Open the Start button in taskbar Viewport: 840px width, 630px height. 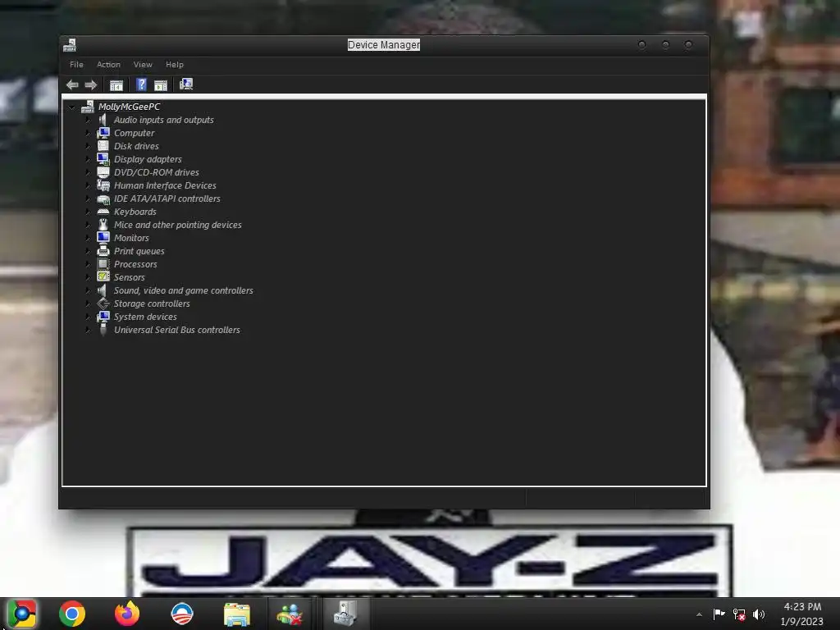pyautogui.click(x=21, y=614)
